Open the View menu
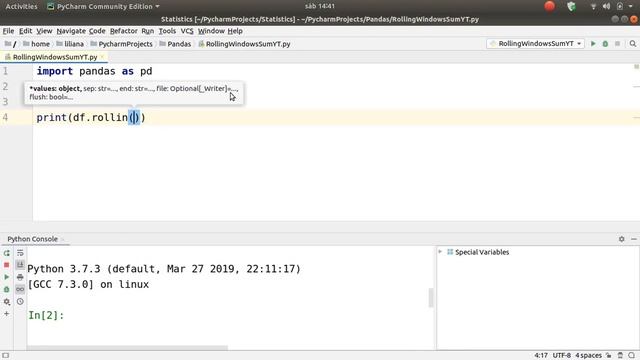This screenshot has width=640, height=360. click(x=44, y=31)
